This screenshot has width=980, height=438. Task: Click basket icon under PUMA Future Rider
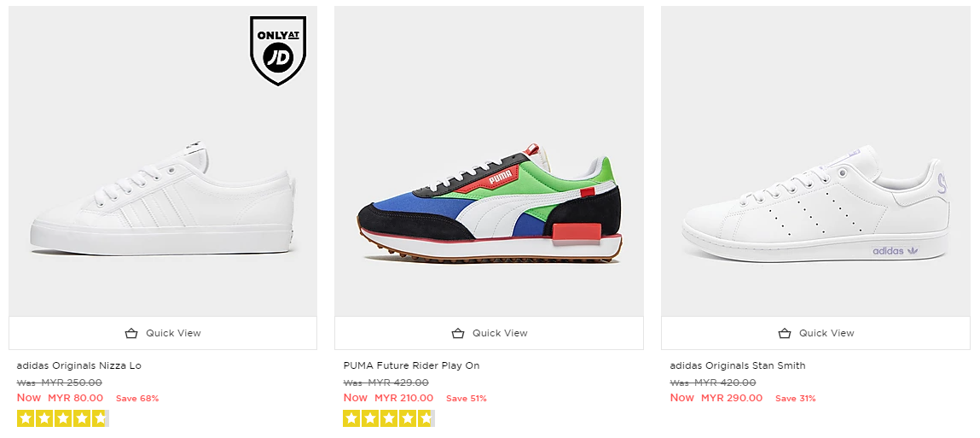458,333
